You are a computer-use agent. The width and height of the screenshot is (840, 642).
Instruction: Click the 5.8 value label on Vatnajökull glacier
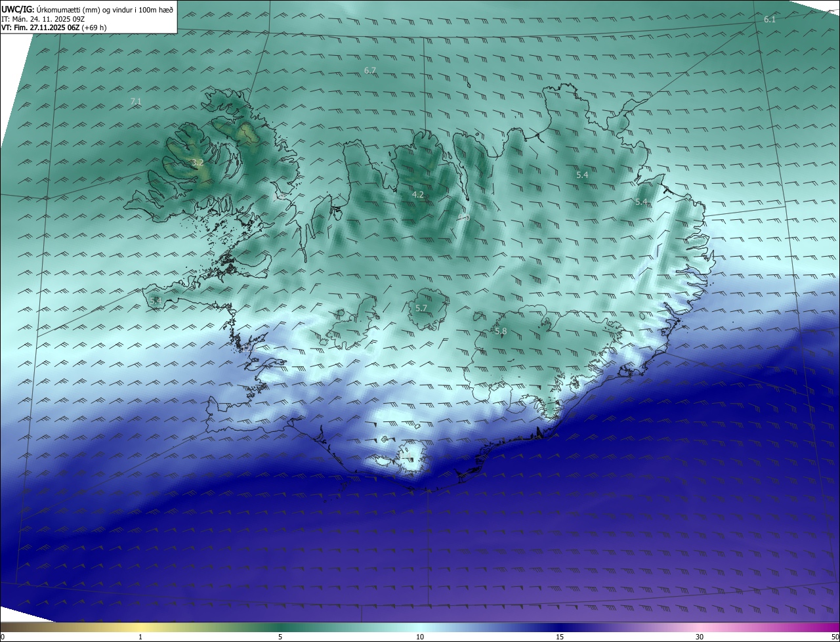[501, 332]
